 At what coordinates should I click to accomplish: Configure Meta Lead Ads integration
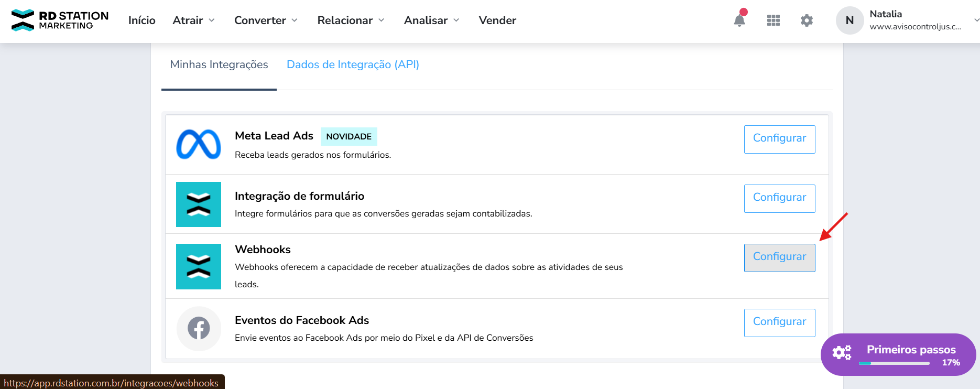[x=779, y=139]
